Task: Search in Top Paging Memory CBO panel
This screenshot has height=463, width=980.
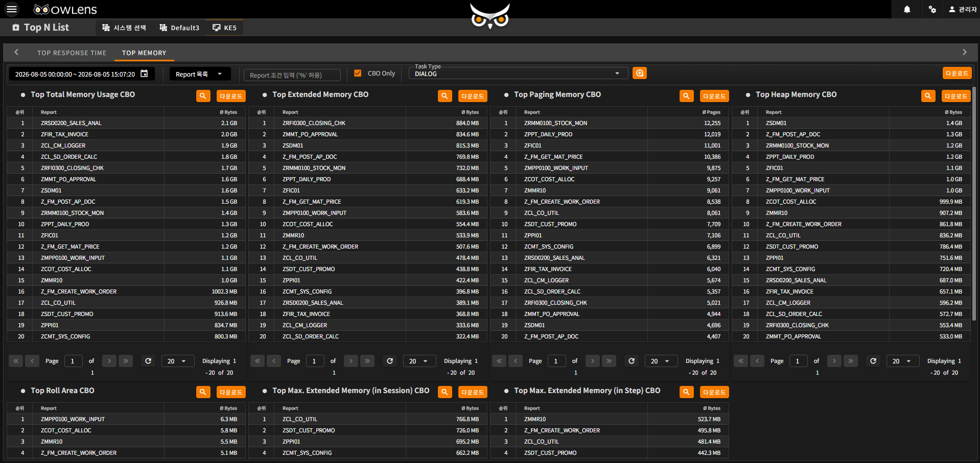Action: (687, 95)
